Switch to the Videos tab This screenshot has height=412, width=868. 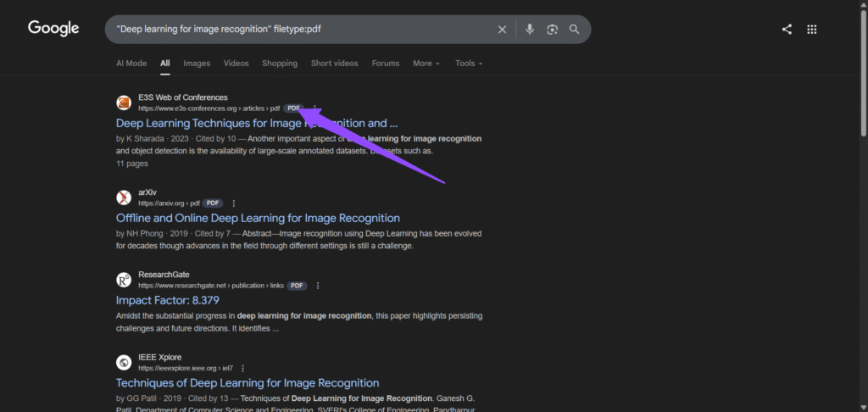click(236, 64)
